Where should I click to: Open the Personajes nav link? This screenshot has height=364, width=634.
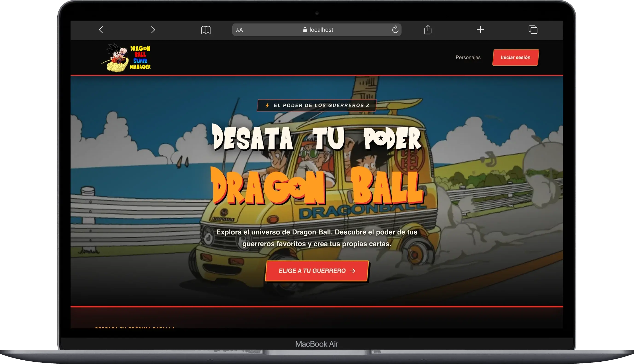tap(468, 58)
